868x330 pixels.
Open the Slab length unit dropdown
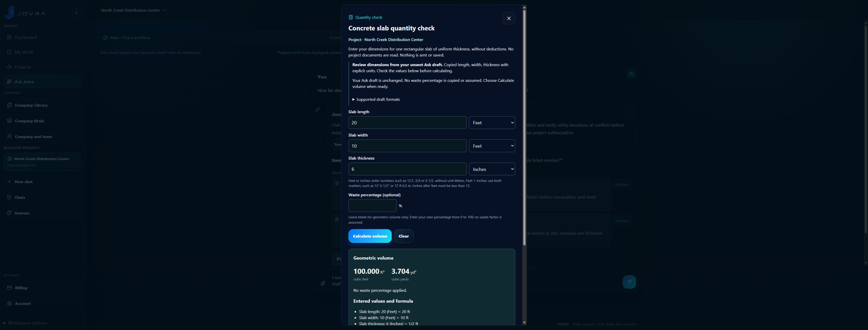point(492,122)
